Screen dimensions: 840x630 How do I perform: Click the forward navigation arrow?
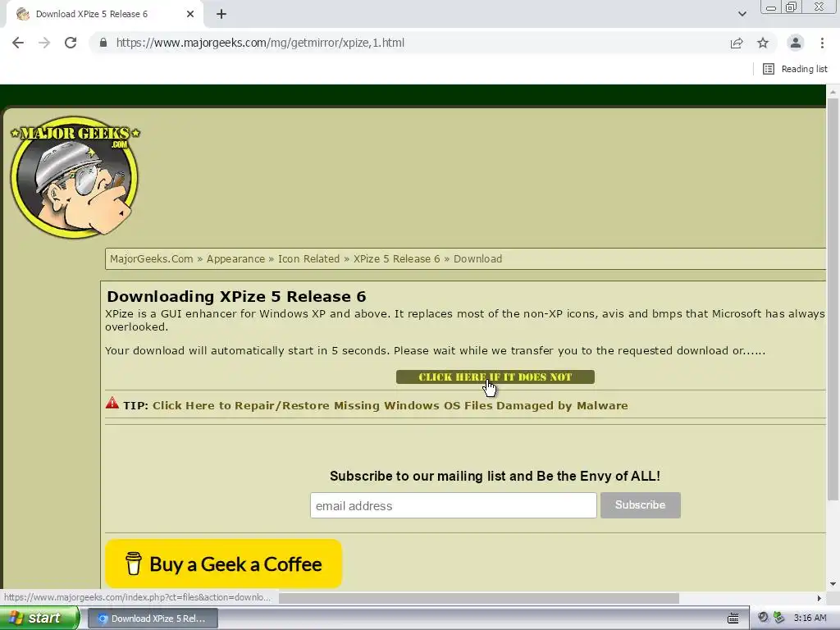click(44, 43)
